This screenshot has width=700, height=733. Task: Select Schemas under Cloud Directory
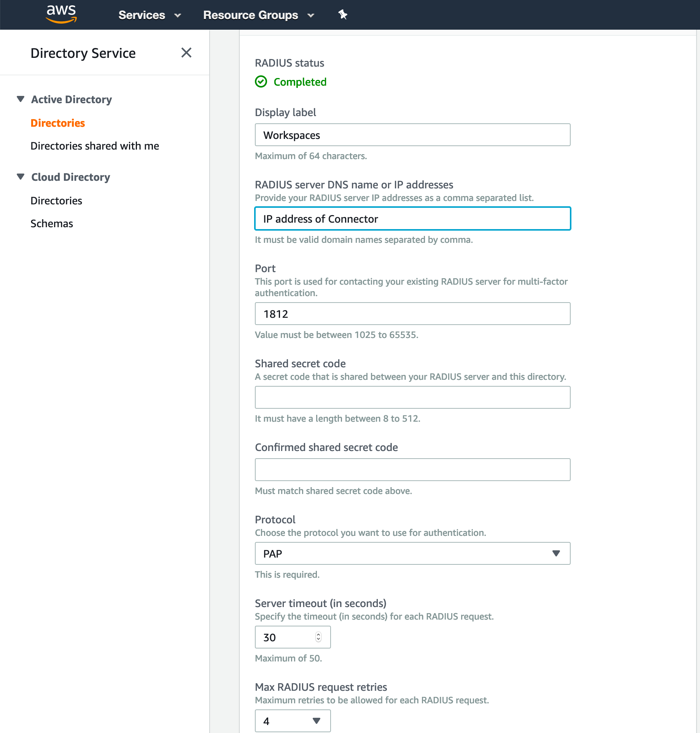pos(52,223)
